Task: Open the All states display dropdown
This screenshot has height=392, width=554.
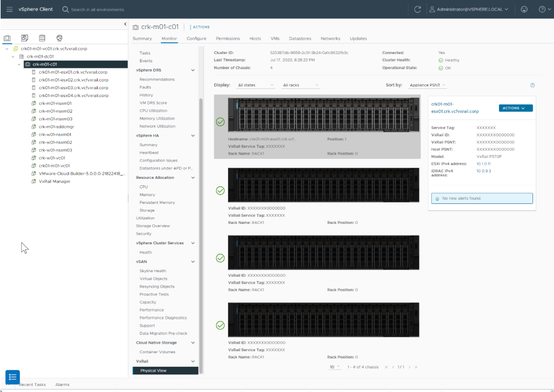Action: coord(255,85)
